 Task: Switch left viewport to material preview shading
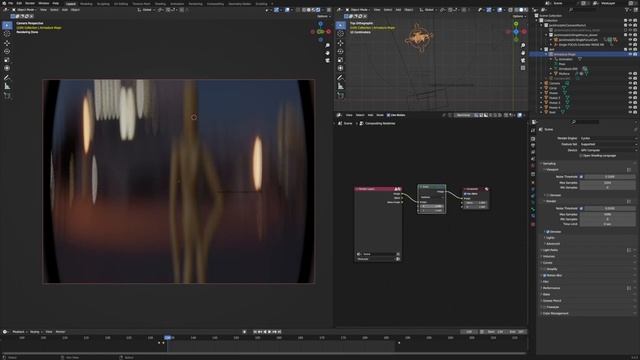click(x=314, y=10)
